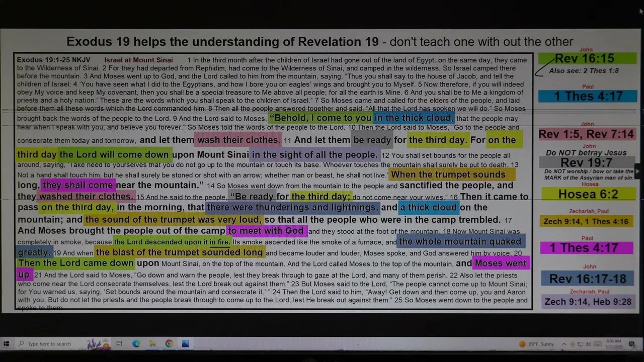Click 'there were thunderings and lightnings,' highlight
This screenshot has width=644, height=362.
point(292,208)
